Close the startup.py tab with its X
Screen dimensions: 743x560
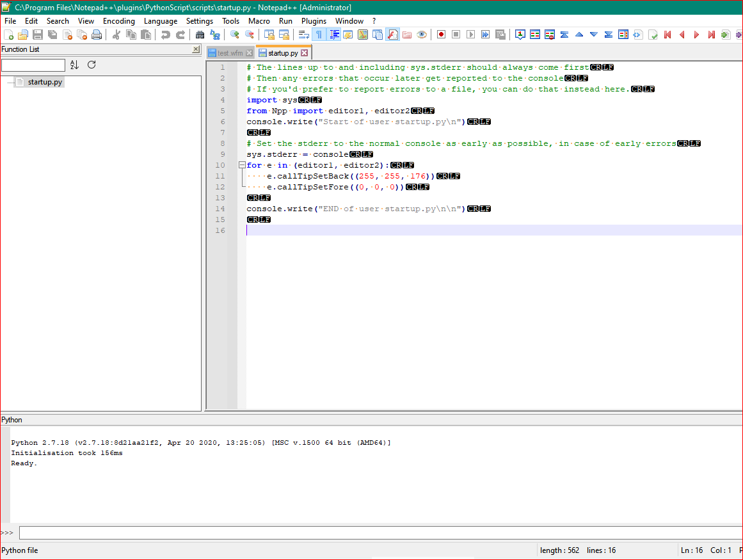click(304, 54)
